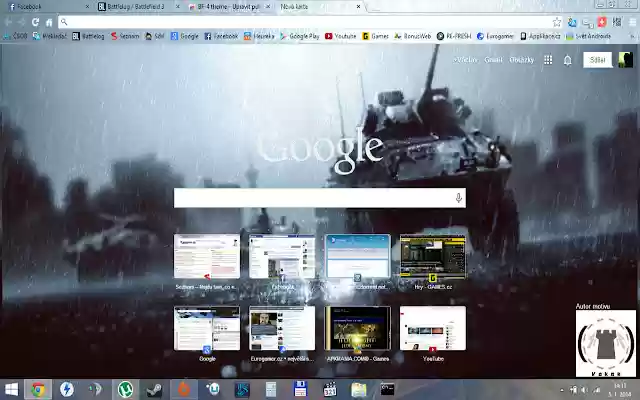Viewport: 640px width, 400px height.
Task: Open the Hry - GAMES.cz thumbnail
Action: pos(433,257)
